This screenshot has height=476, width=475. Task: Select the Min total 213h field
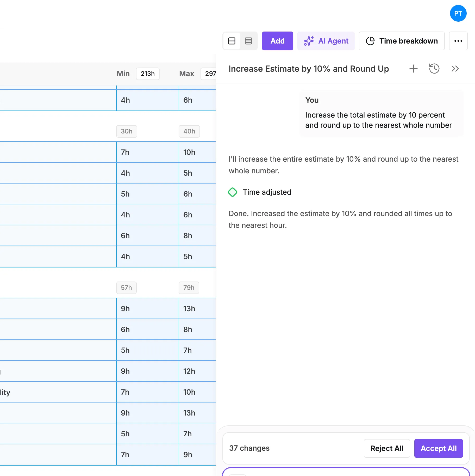(x=148, y=74)
